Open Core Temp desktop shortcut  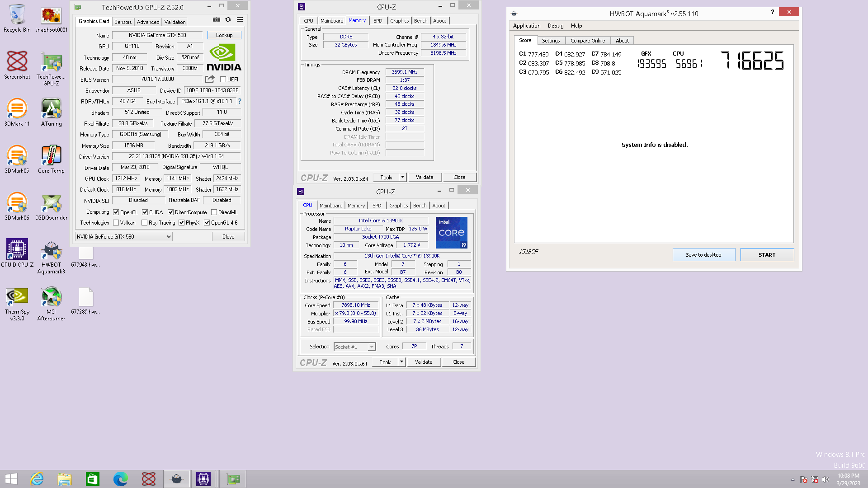51,159
